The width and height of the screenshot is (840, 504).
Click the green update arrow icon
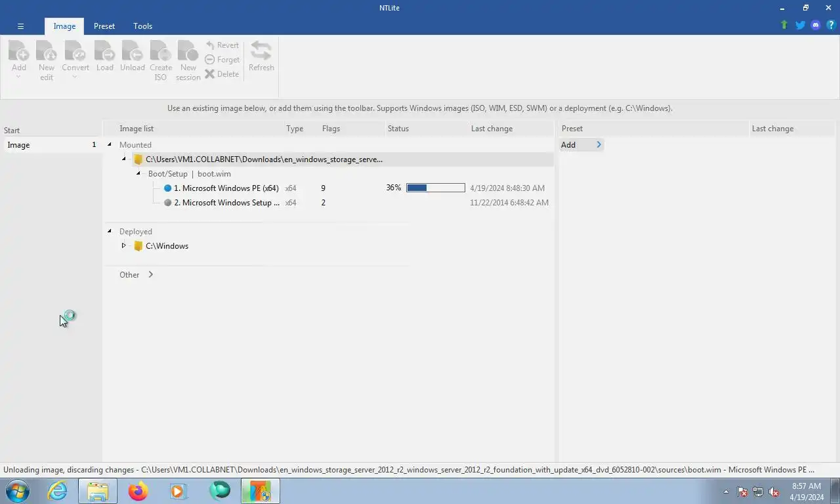tap(784, 25)
